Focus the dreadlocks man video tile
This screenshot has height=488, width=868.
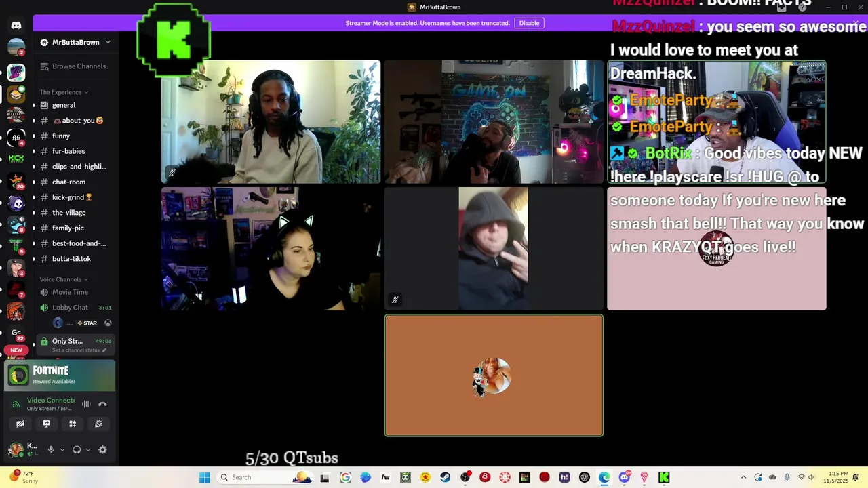(x=271, y=122)
